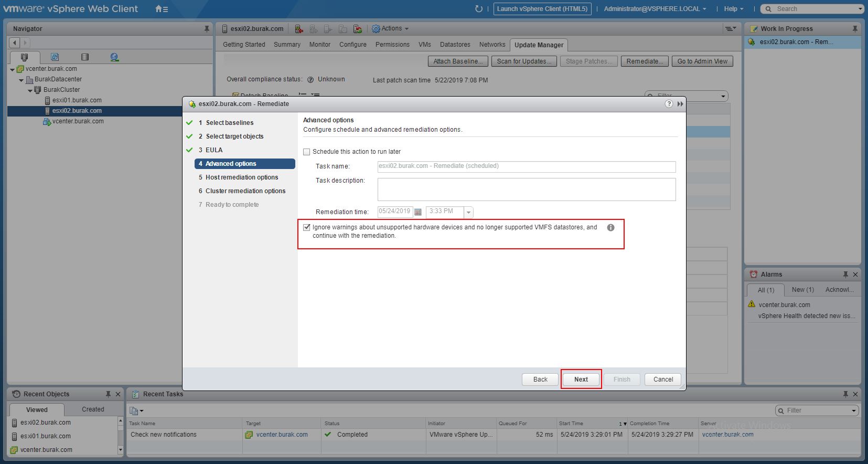Click Go to Admin View button

click(x=702, y=61)
